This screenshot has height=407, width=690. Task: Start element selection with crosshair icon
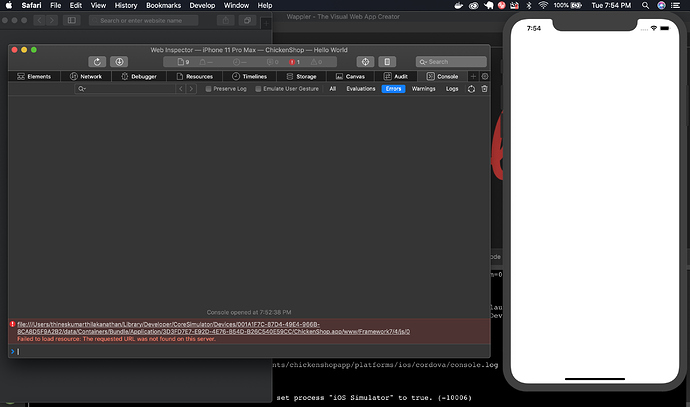(365, 62)
